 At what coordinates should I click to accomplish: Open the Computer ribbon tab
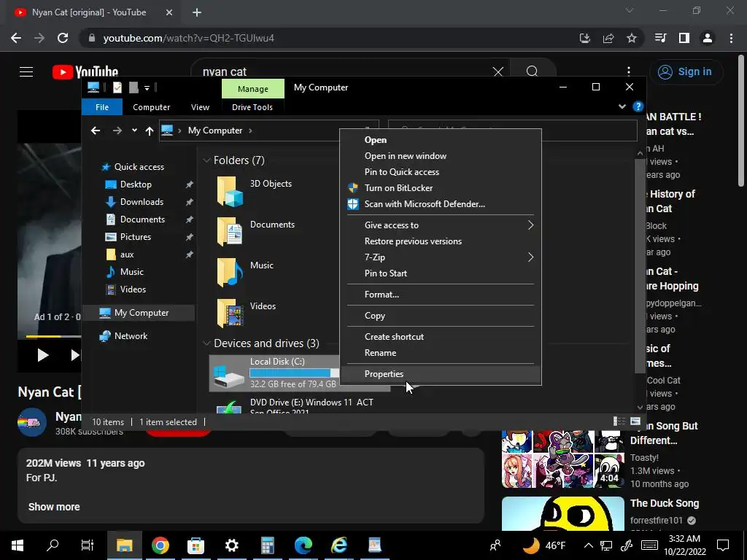pos(152,107)
